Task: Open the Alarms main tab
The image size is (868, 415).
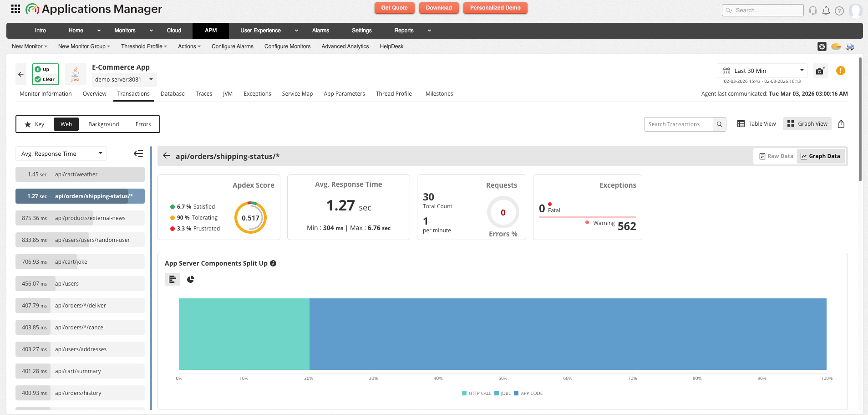Action: click(320, 31)
